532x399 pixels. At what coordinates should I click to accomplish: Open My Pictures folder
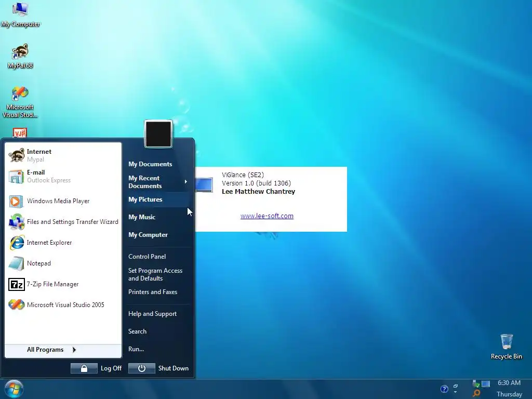click(x=157, y=199)
